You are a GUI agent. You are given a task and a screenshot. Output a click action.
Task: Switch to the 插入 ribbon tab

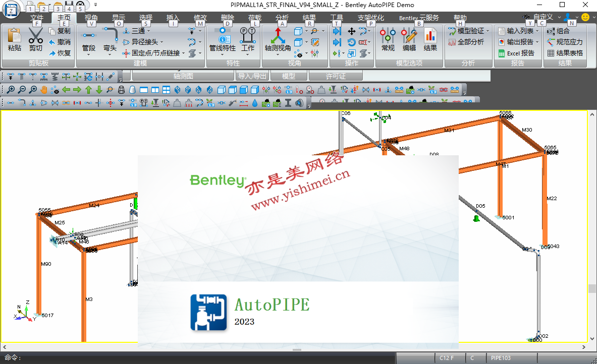point(173,18)
